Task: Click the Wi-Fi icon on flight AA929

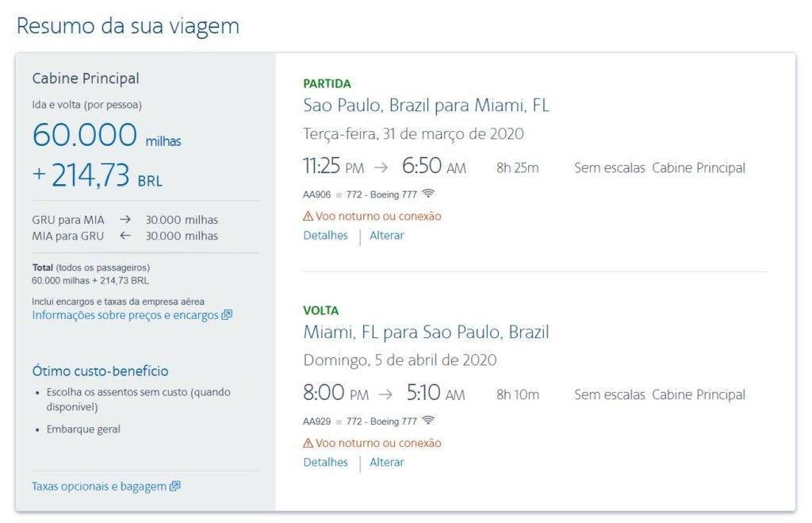Action: [x=427, y=421]
